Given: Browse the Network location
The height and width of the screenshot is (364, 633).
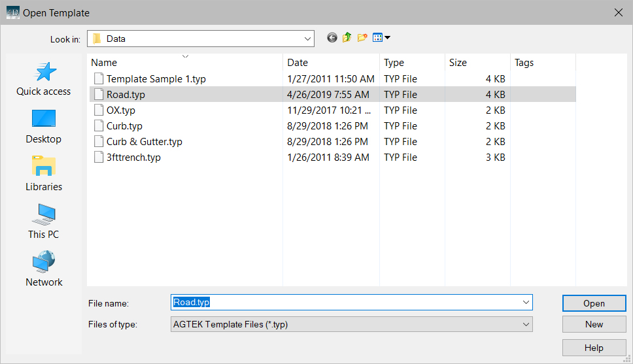Looking at the screenshot, I should (x=44, y=270).
